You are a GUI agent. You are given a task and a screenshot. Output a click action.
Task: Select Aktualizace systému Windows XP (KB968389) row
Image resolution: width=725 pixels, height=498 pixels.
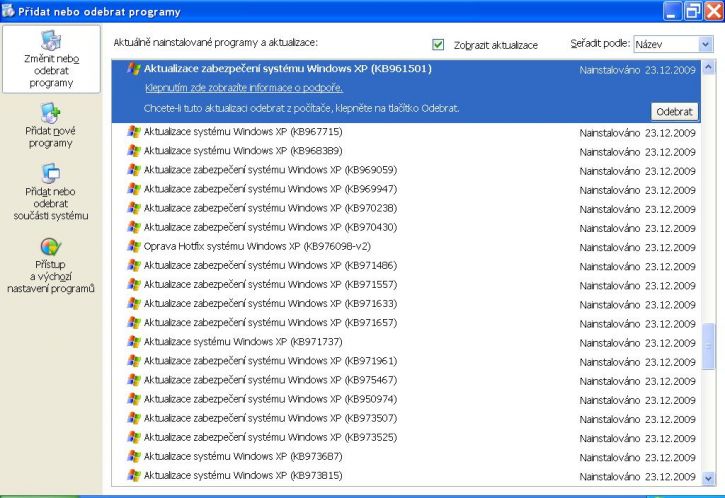tap(406, 151)
